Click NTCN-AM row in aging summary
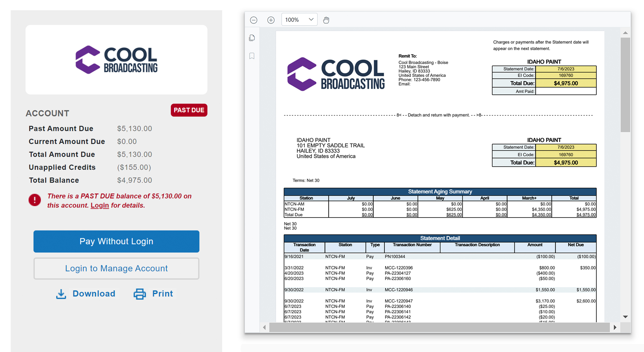 [440, 204]
